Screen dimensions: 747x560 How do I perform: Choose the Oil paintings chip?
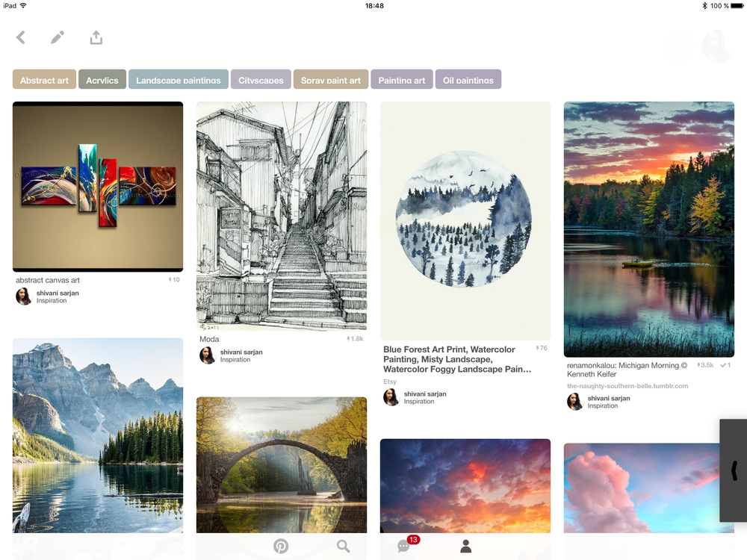click(468, 80)
